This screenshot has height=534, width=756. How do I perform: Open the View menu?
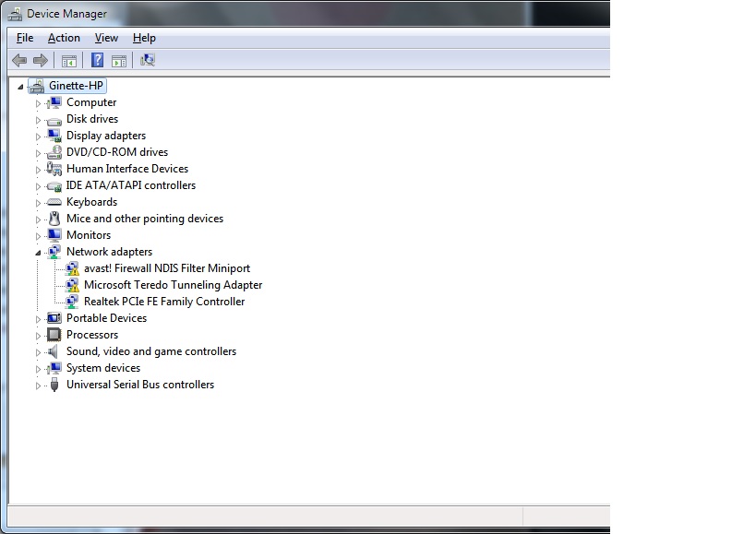tap(106, 38)
